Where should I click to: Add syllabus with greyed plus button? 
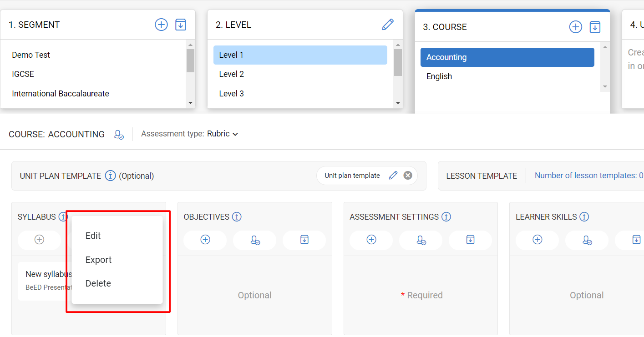point(39,240)
